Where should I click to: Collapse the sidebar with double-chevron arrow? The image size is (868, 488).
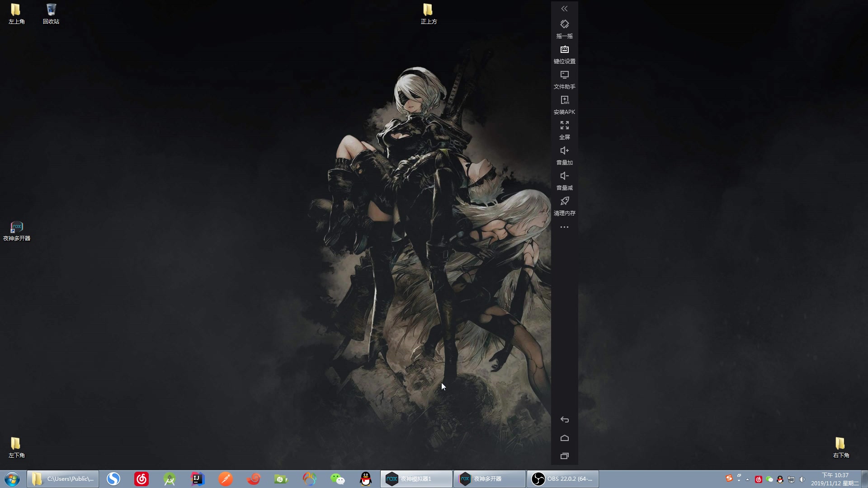pos(564,9)
